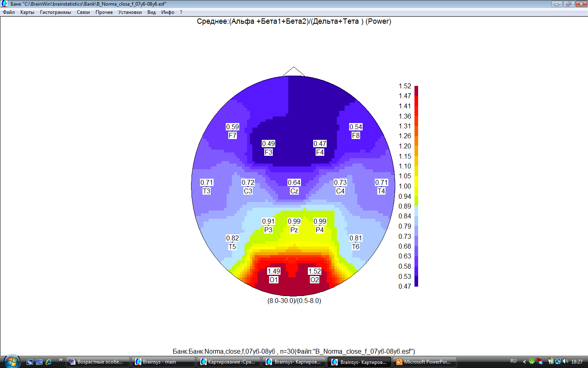Viewport: 588px width, 368px height.
Task: Minimize the Brainsys window
Action: [x=557, y=4]
